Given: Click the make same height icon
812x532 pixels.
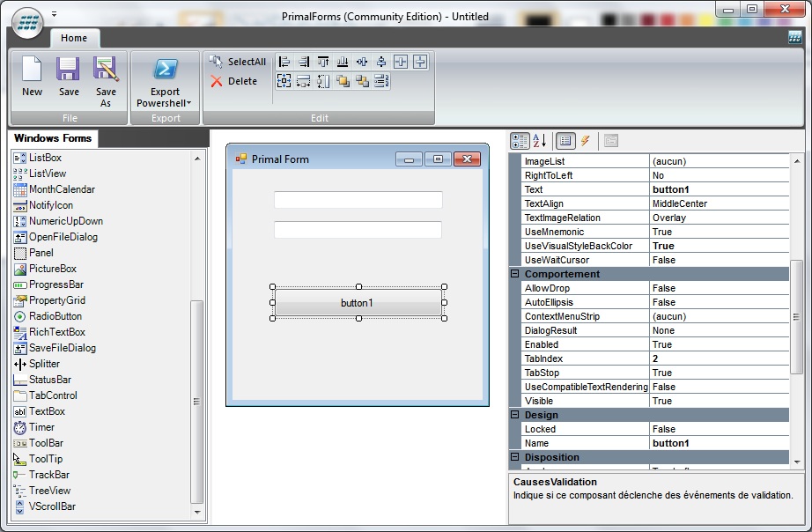Looking at the screenshot, I should pos(323,81).
